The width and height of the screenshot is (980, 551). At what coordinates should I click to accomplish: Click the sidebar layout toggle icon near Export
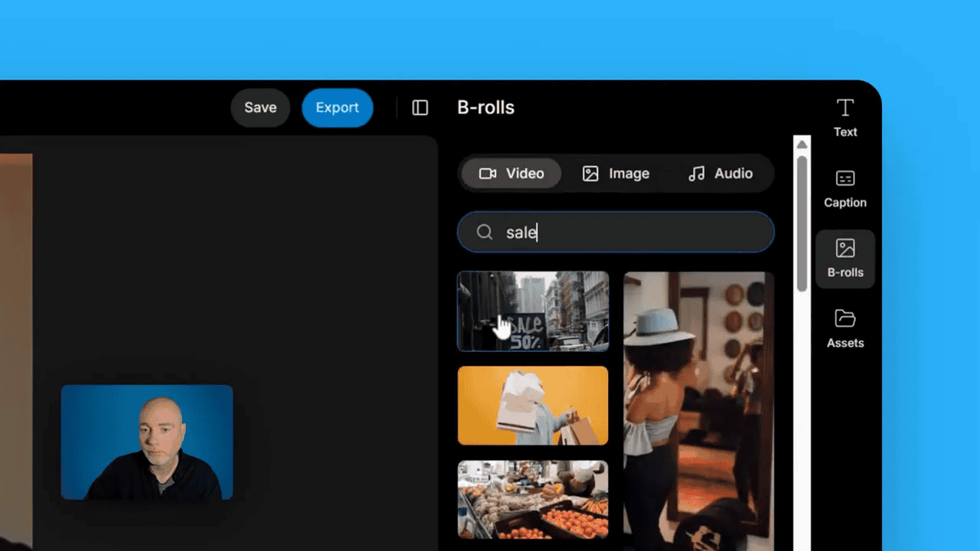(419, 108)
